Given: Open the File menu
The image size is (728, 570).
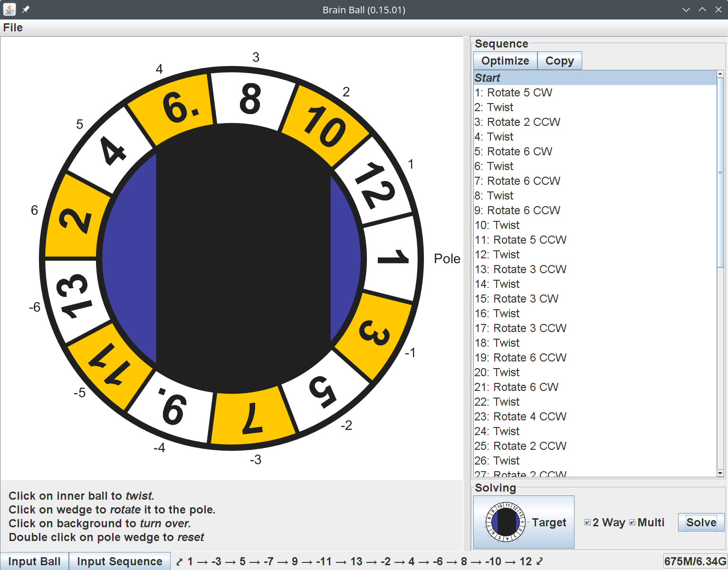Looking at the screenshot, I should click(13, 28).
